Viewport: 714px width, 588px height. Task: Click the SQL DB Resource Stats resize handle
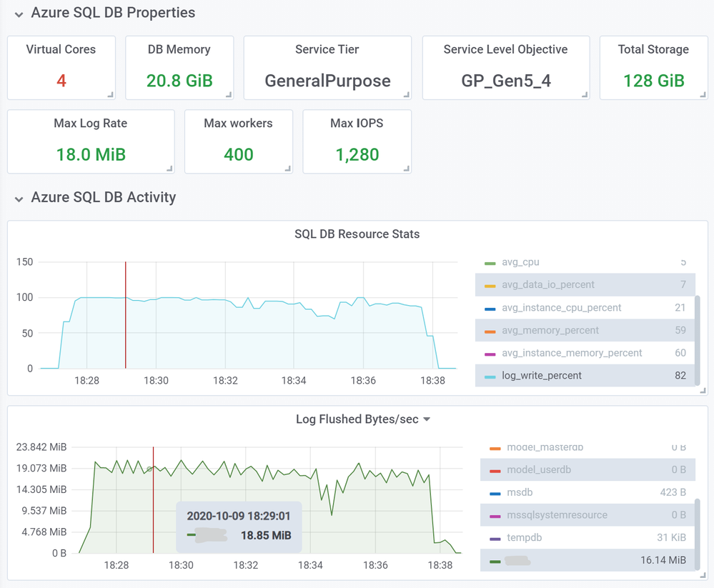(x=703, y=391)
